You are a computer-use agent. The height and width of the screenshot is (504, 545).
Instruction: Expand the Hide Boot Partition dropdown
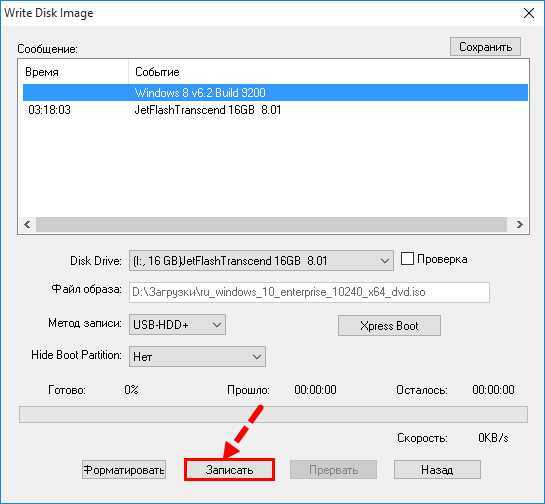click(197, 356)
